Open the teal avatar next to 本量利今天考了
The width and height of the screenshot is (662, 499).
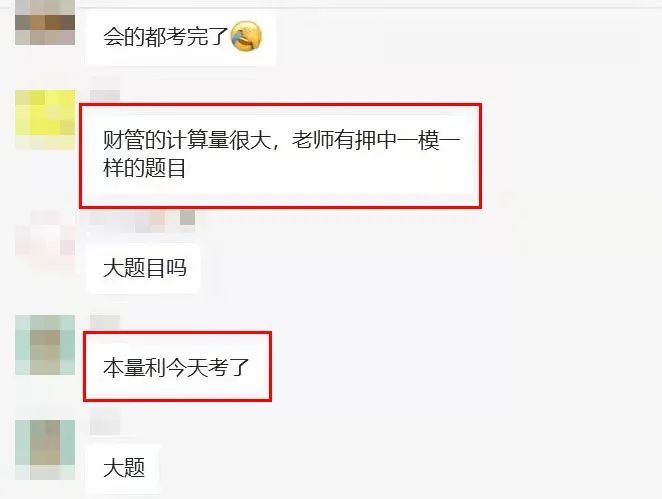(45, 345)
